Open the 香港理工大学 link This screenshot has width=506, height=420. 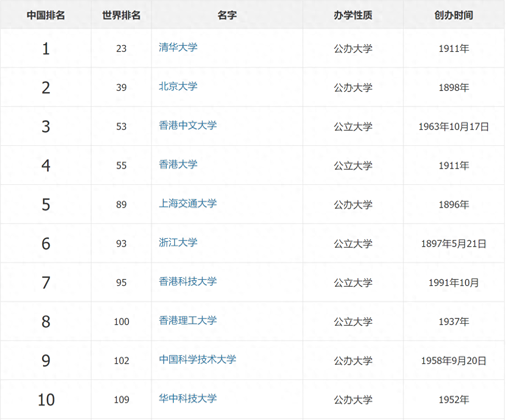pyautogui.click(x=187, y=321)
